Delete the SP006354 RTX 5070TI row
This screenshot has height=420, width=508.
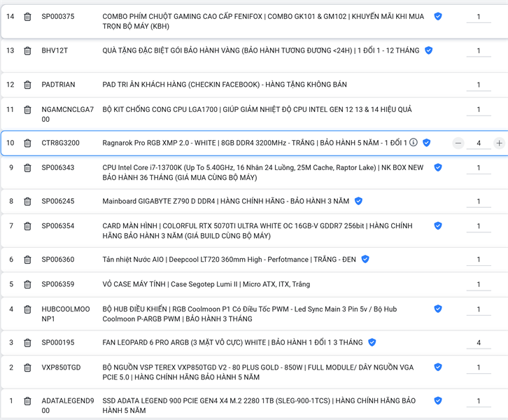pos(27,227)
